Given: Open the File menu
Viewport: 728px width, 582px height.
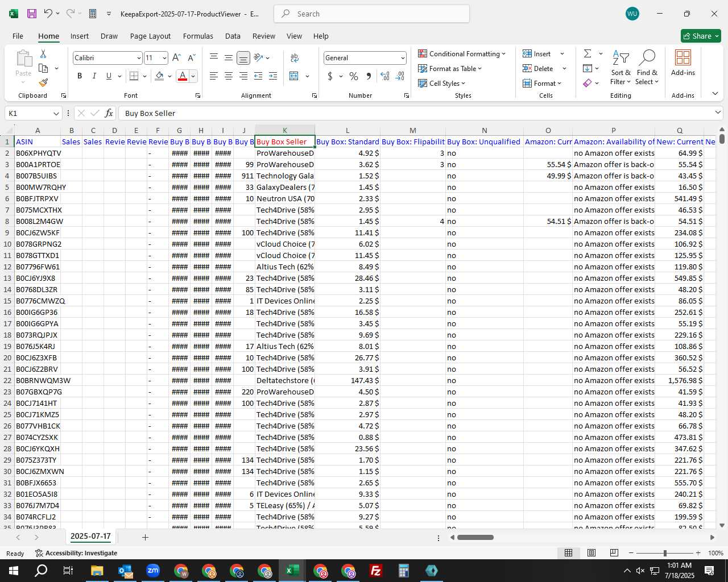Looking at the screenshot, I should pyautogui.click(x=18, y=36).
